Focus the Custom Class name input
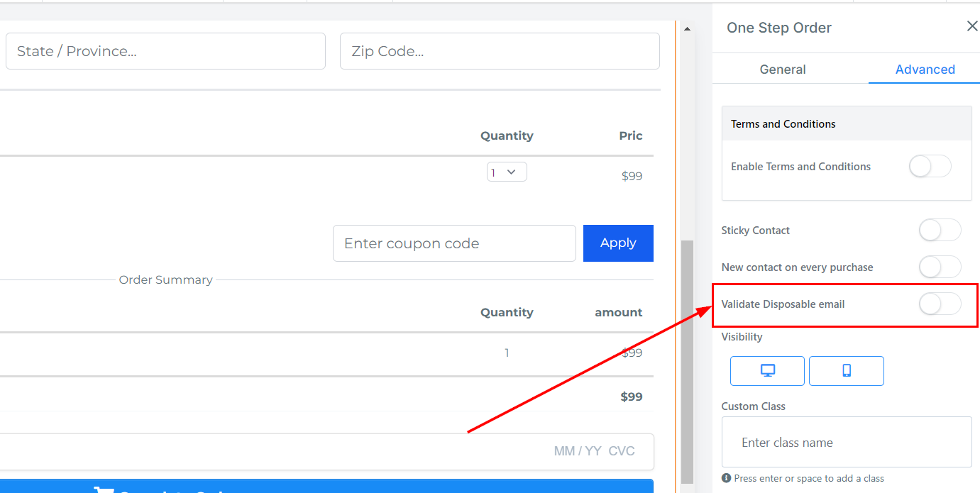The height and width of the screenshot is (493, 980). (846, 442)
